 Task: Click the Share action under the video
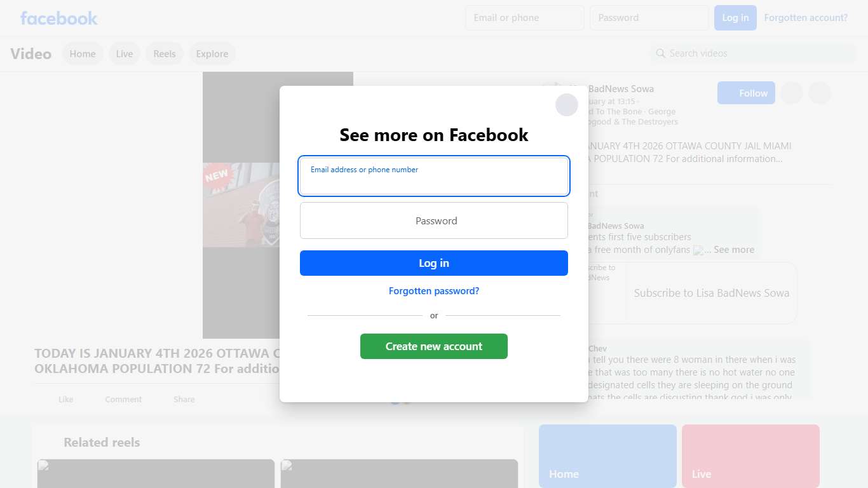pos(184,399)
